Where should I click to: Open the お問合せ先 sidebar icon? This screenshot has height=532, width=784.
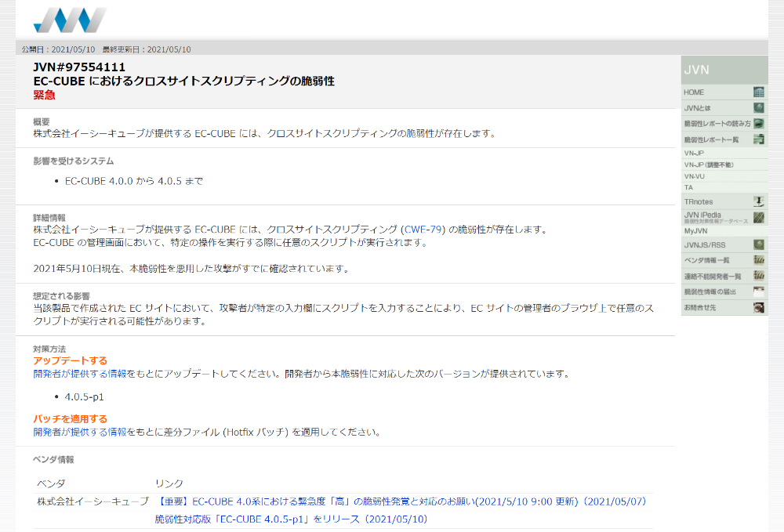tap(758, 308)
